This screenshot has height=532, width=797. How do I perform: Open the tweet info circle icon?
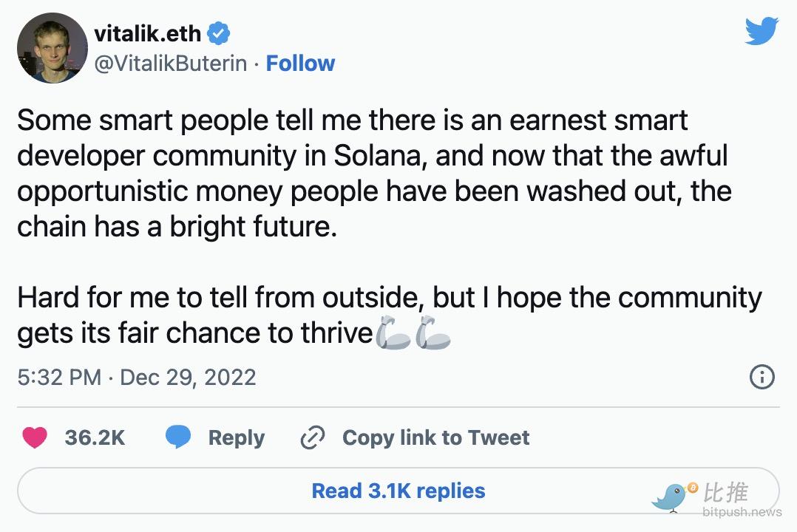click(762, 378)
